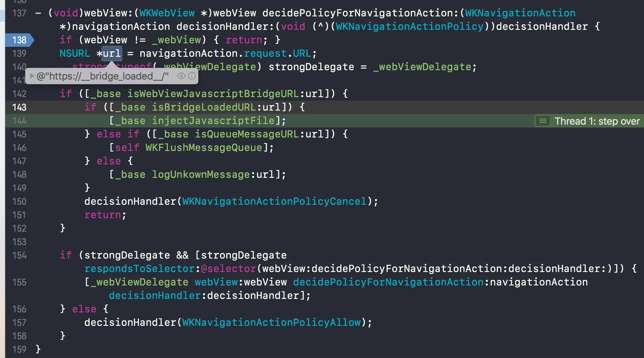Click line number 143 in the gutter
The image size is (644, 358).
(x=19, y=107)
